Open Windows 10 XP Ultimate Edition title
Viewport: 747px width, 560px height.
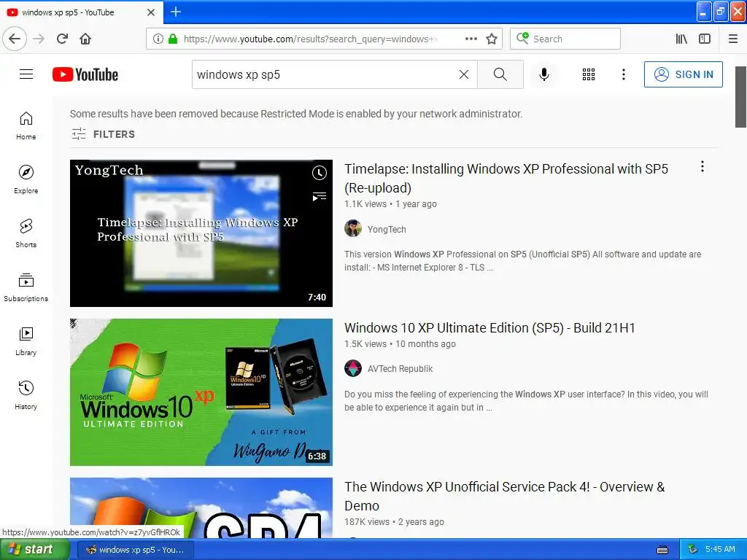[489, 327]
